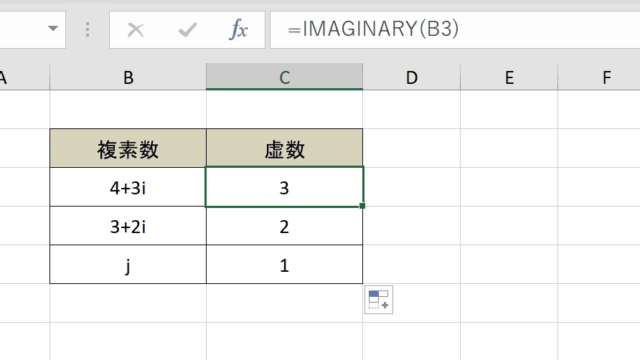The width and height of the screenshot is (640, 360).
Task: Select the result cell showing 1
Action: [284, 264]
